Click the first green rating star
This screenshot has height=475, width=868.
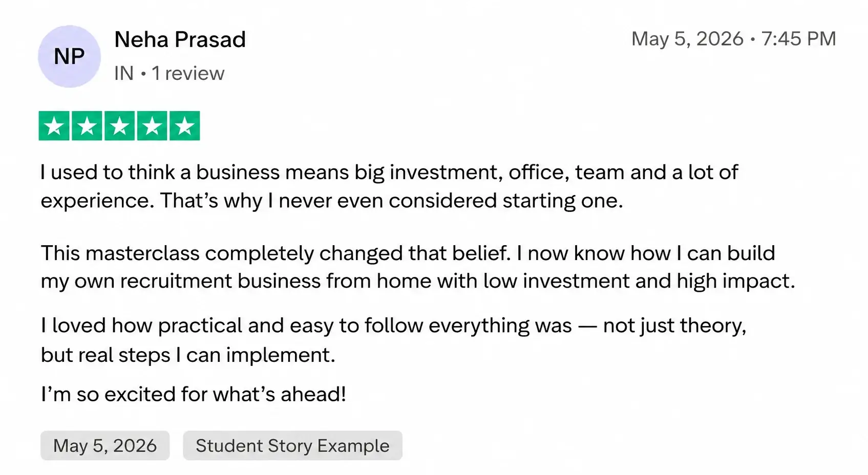pyautogui.click(x=54, y=126)
